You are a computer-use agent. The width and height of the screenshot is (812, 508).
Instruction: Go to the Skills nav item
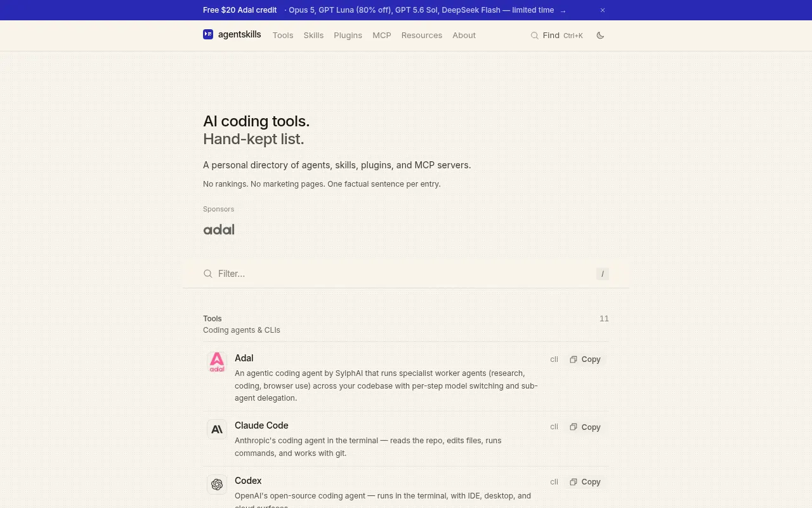tap(313, 36)
